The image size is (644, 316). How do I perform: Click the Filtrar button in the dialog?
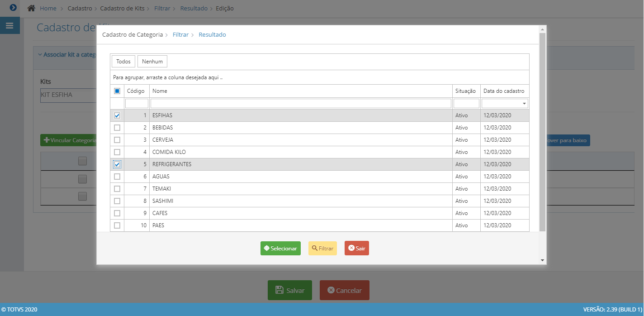coord(322,248)
